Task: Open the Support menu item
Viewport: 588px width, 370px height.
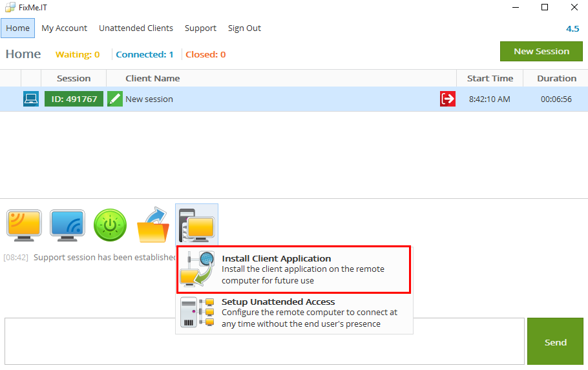Action: pos(200,28)
